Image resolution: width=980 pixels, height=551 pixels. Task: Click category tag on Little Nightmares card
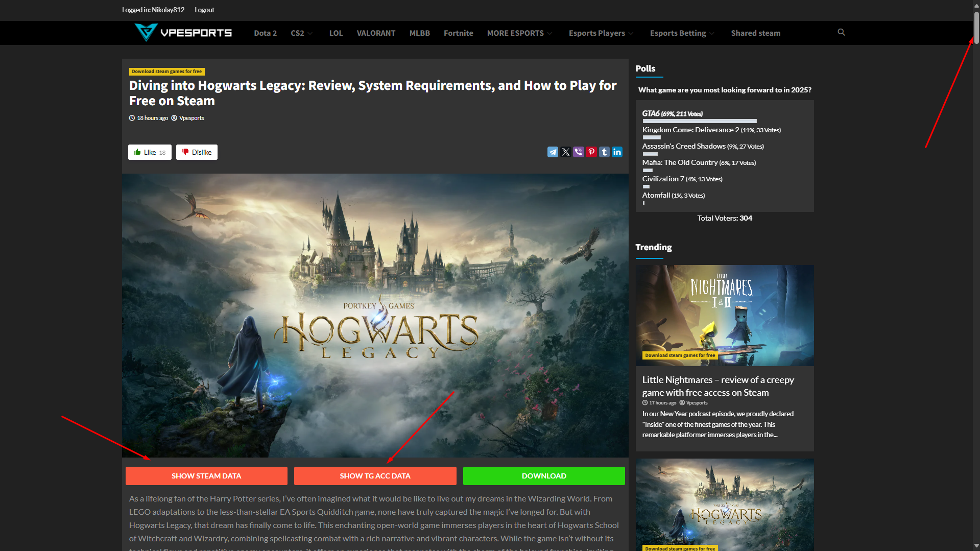[680, 355]
